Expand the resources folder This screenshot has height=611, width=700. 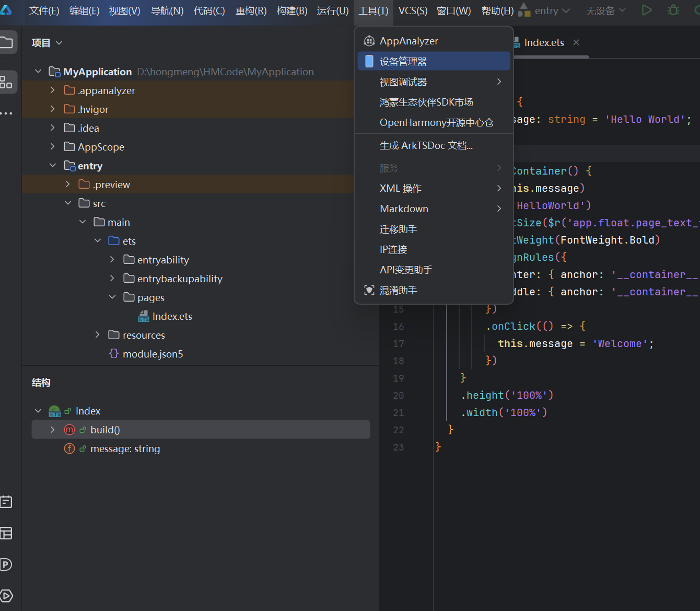97,335
